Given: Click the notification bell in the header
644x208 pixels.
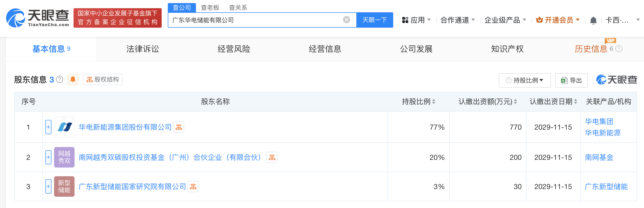Looking at the screenshot, I should (593, 20).
